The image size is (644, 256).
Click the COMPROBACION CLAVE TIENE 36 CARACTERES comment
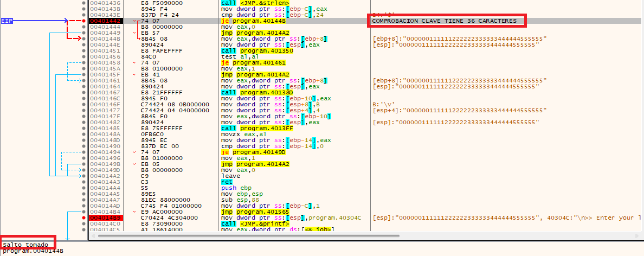444,21
